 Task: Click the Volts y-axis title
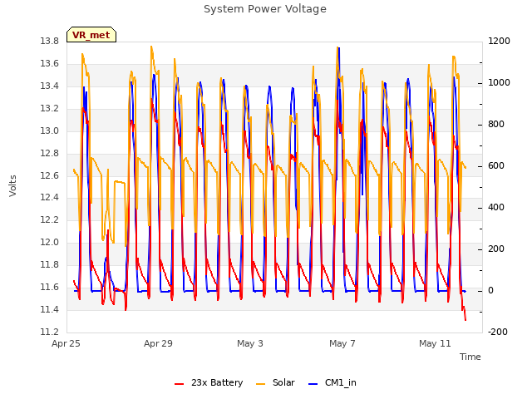point(13,185)
